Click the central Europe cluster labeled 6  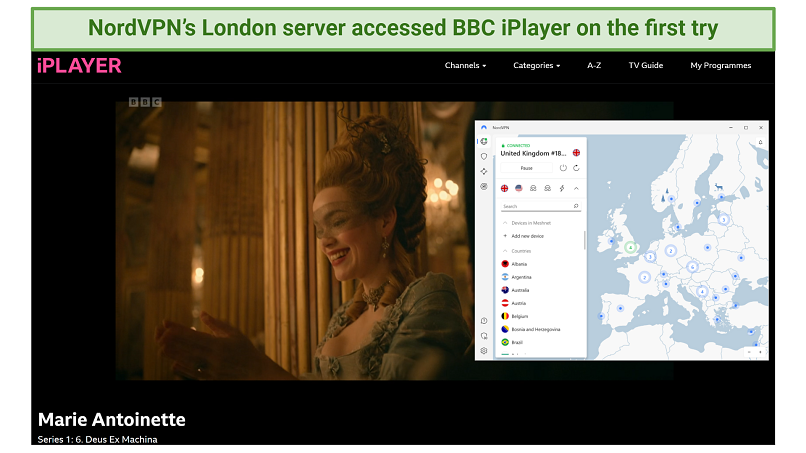692,267
